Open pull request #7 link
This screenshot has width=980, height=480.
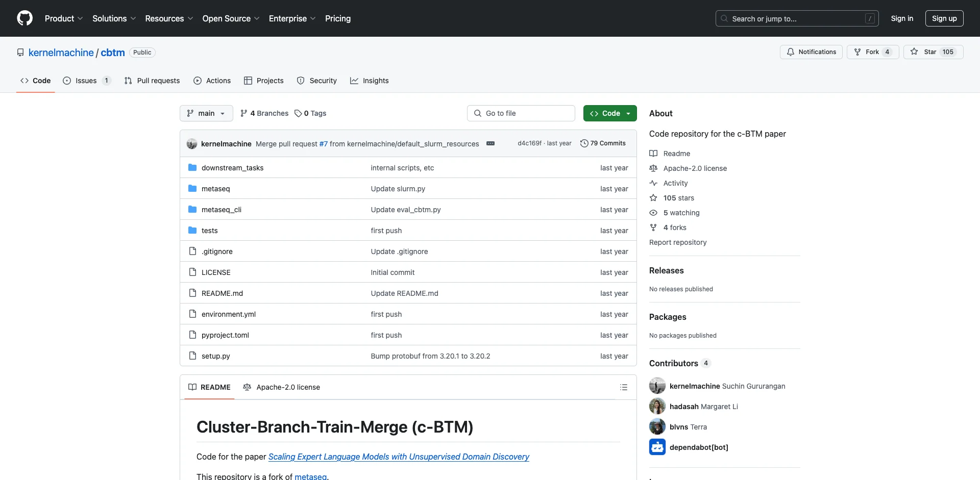(324, 144)
